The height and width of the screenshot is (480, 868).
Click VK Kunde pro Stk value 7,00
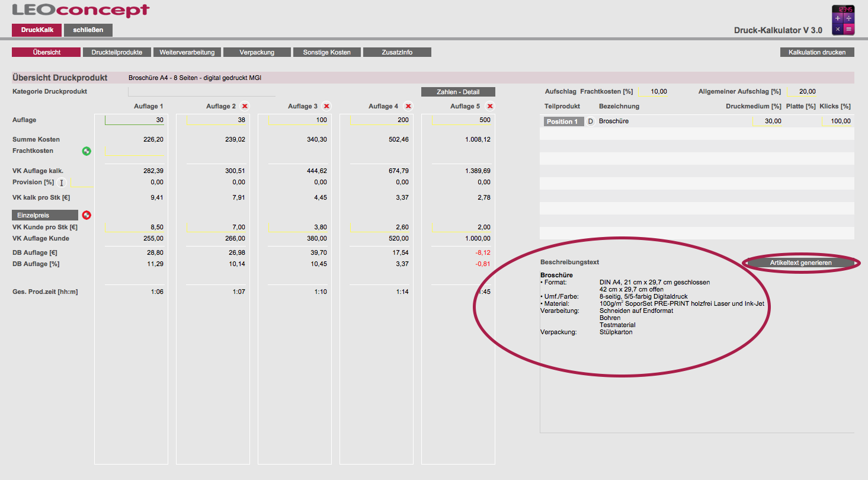coord(238,227)
